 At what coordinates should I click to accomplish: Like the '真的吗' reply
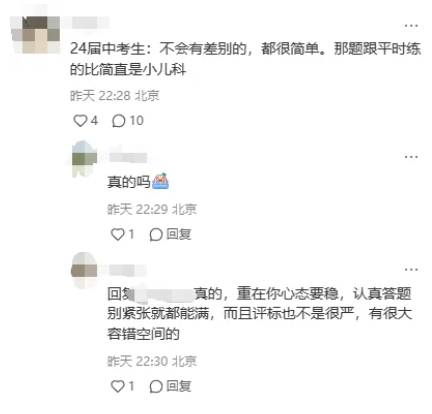coord(117,234)
